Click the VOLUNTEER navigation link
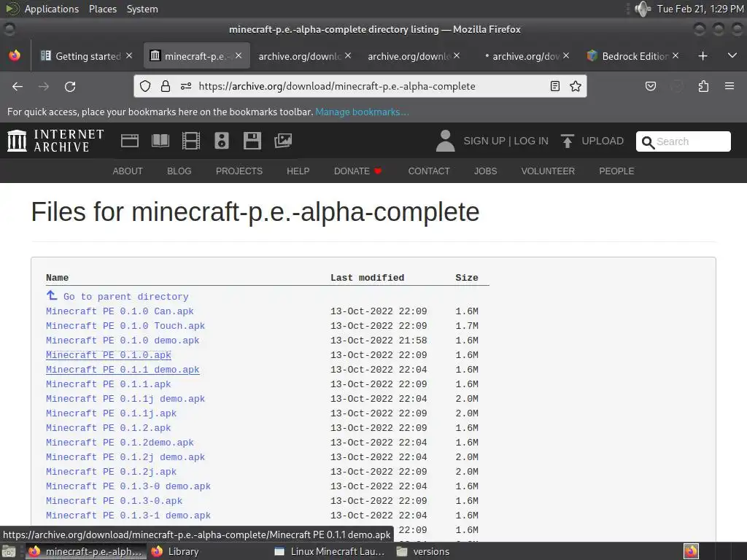 point(548,171)
